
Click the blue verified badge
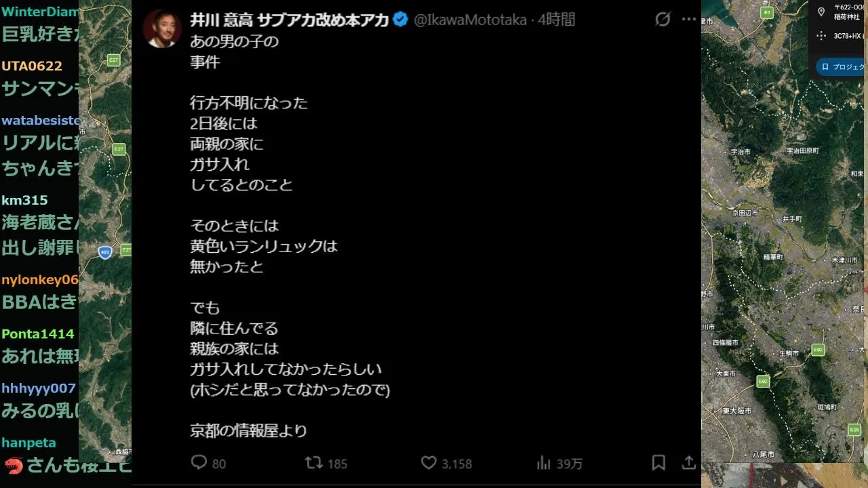click(401, 20)
